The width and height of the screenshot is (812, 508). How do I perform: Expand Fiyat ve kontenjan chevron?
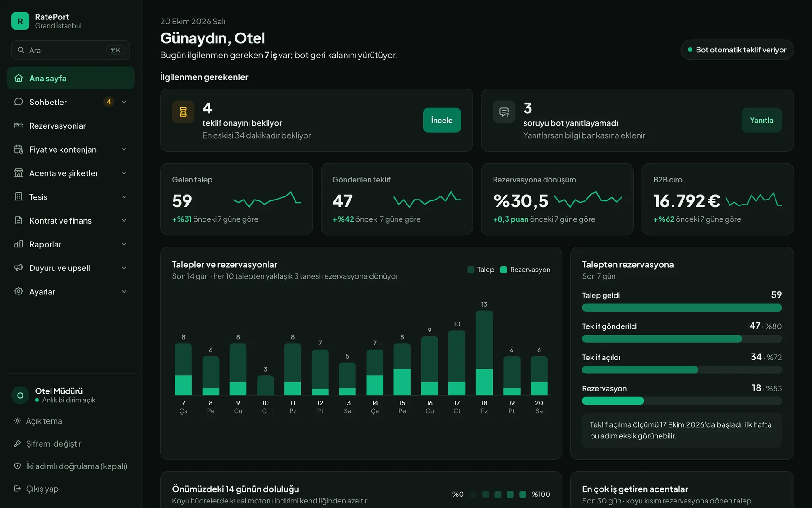[x=124, y=149]
